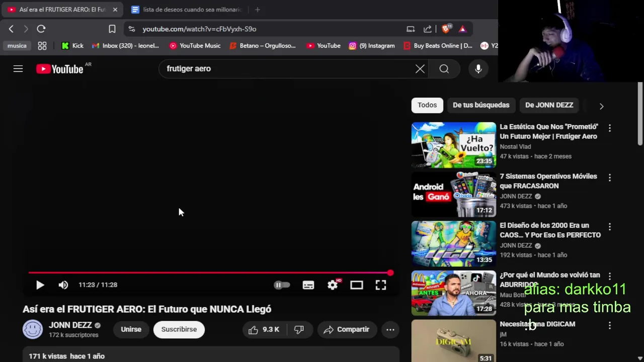Viewport: 644px width, 362px height.
Task: Open the YouTube hamburger guide menu
Action: pos(18,69)
